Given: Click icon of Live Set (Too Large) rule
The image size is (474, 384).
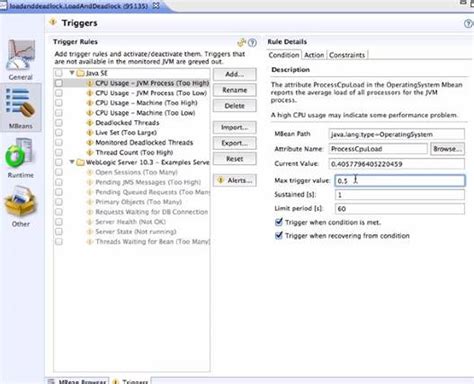Looking at the screenshot, I should (89, 133).
